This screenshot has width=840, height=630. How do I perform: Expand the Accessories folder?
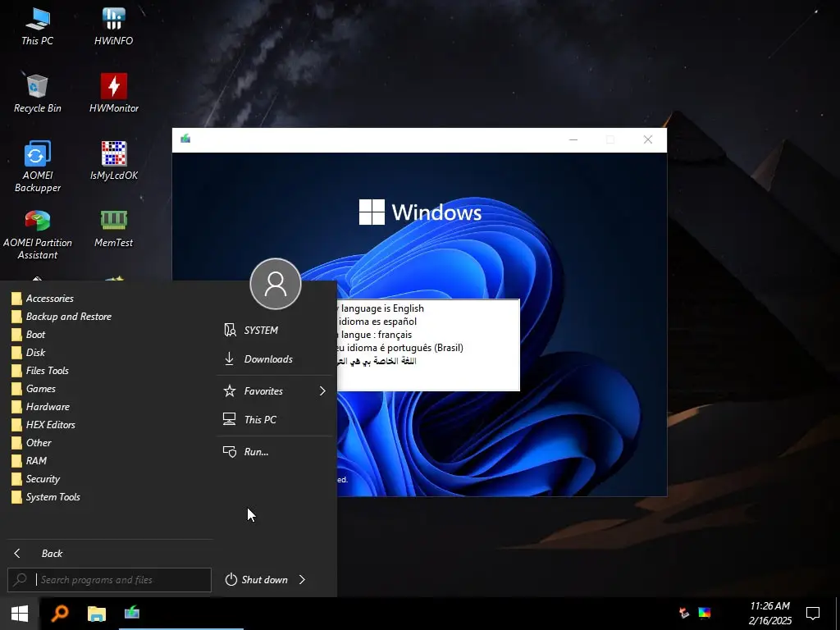click(49, 299)
